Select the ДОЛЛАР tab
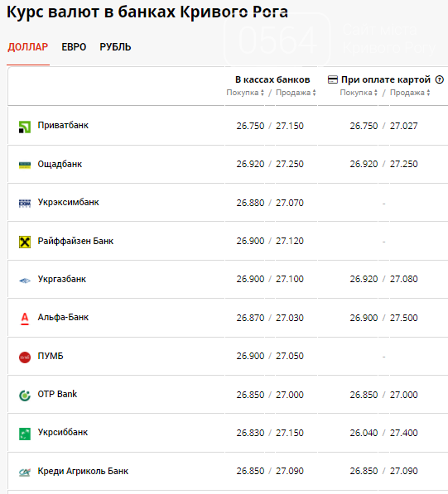This screenshot has width=448, height=494. click(x=28, y=47)
